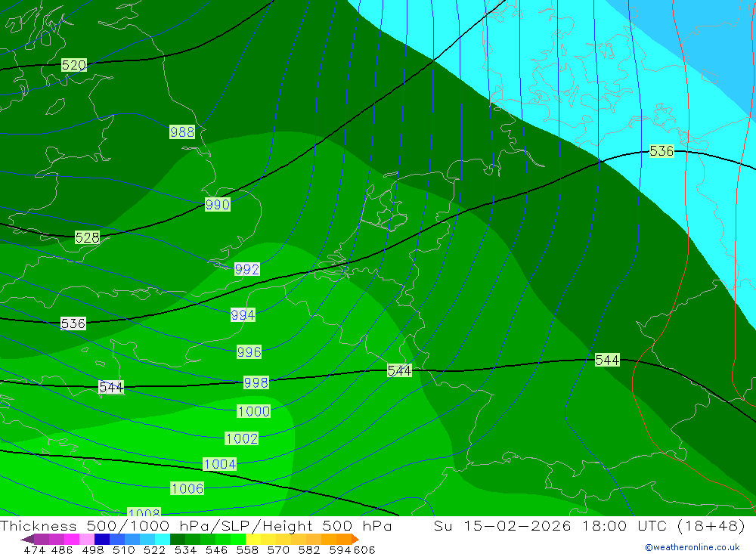The image size is (756, 554).
Task: Click legend value 534
Action: tap(186, 550)
